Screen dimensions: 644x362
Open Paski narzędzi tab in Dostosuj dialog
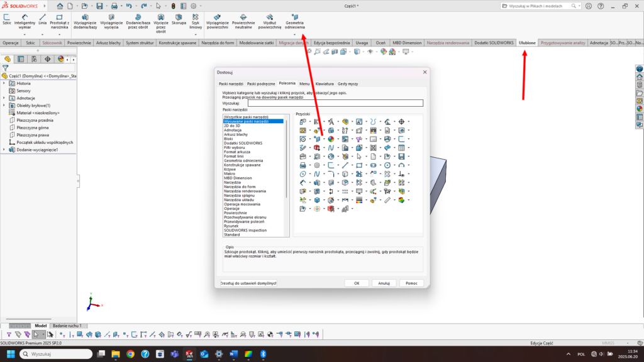[231, 84]
